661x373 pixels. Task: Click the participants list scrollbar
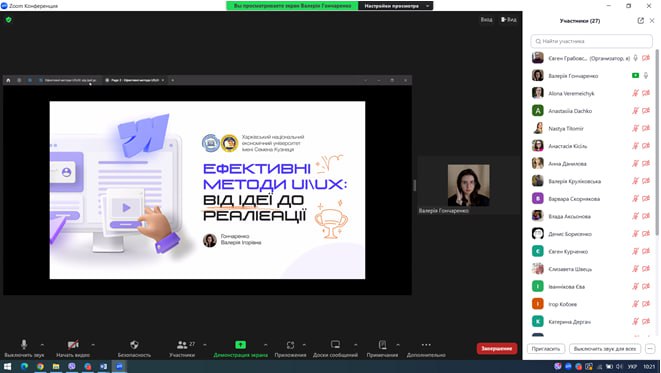coord(657,142)
